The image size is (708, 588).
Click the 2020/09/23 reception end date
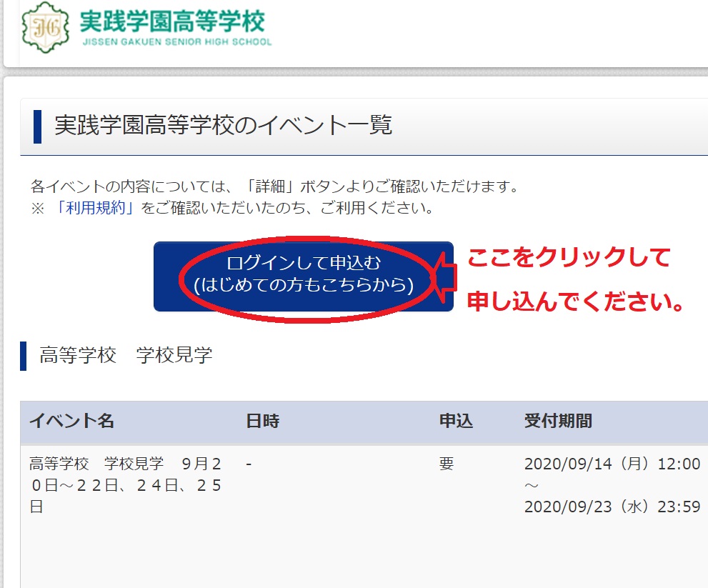coord(612,507)
